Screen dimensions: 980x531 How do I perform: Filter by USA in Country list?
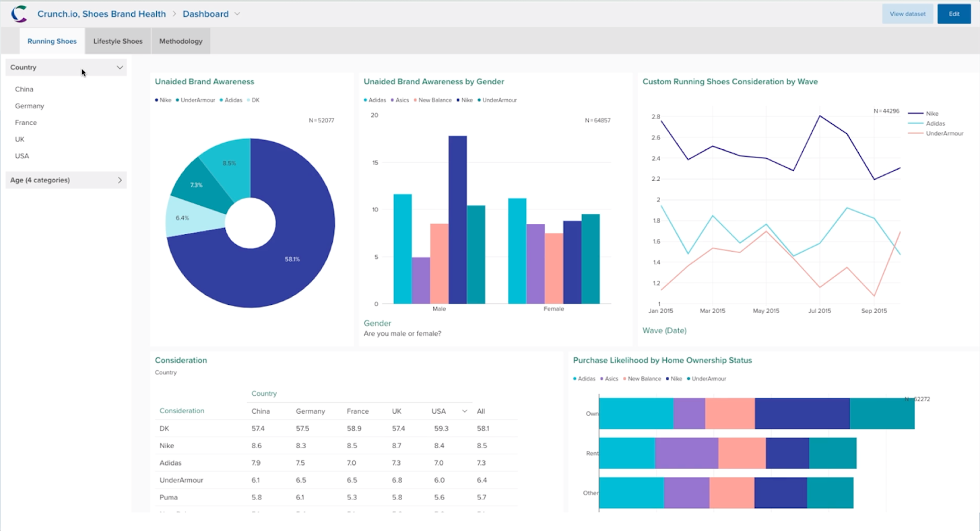pos(22,156)
